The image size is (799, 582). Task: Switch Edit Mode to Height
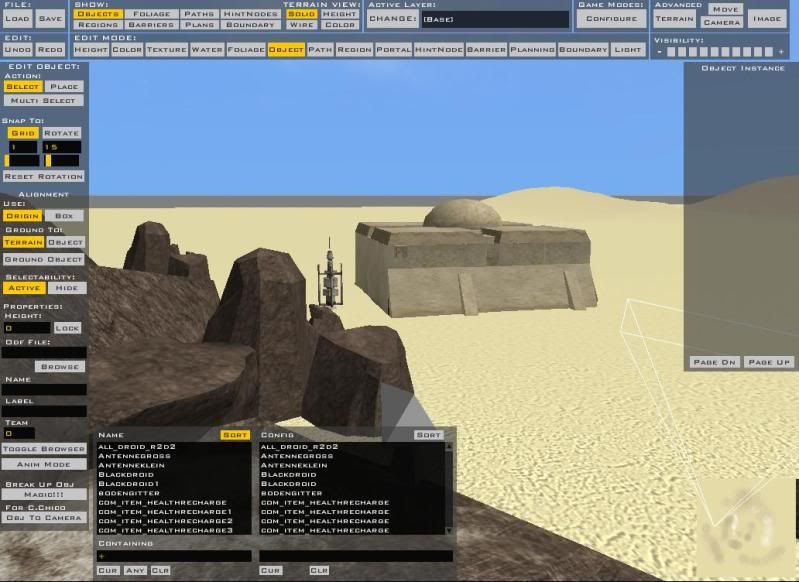[91, 49]
